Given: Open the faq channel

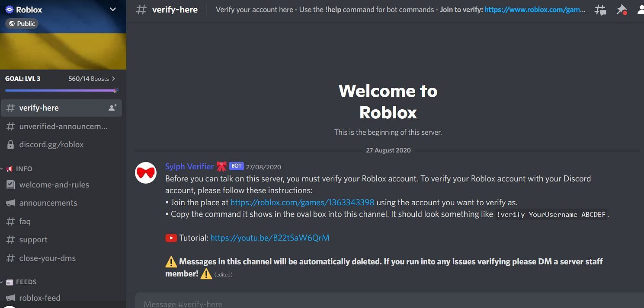Looking at the screenshot, I should pyautogui.click(x=25, y=221).
